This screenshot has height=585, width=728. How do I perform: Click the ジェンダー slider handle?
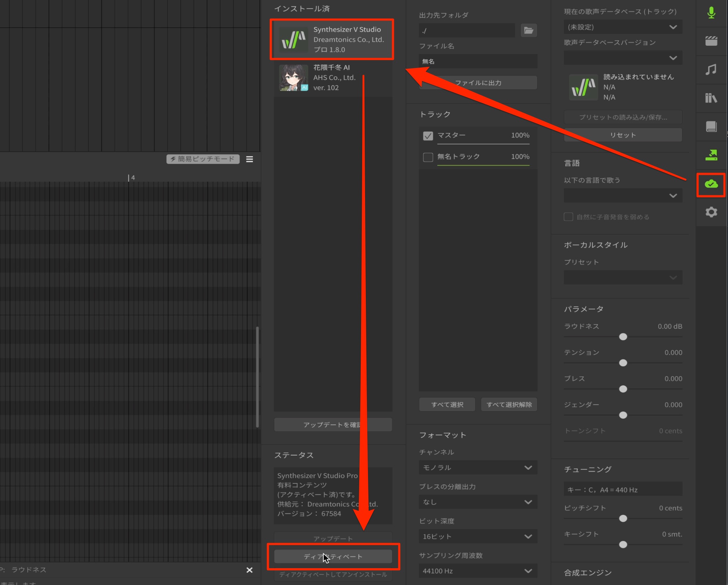point(623,415)
